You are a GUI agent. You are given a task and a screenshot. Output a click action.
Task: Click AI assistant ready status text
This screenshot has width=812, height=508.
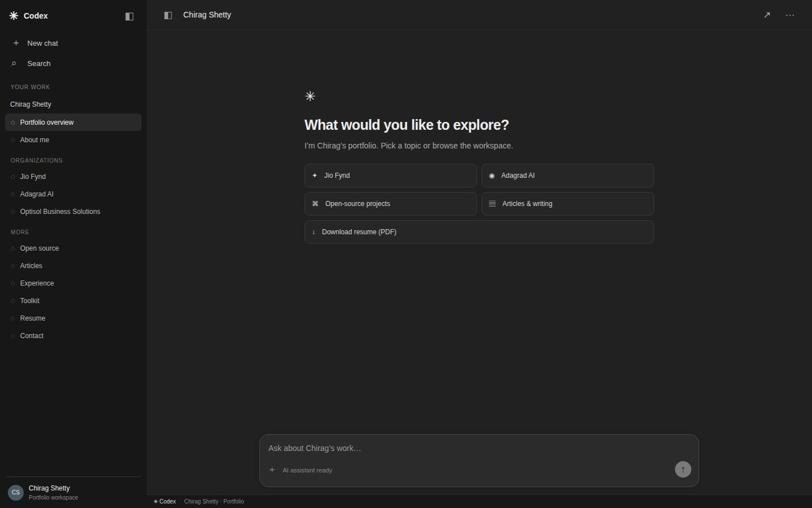tap(307, 470)
